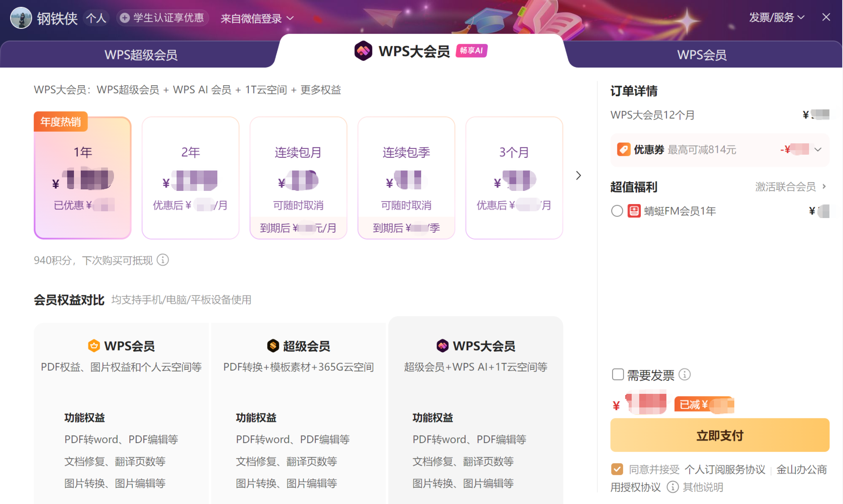Viewport: 843px width, 504px height.
Task: Click the info icon before 其他说明
Action: 672,487
